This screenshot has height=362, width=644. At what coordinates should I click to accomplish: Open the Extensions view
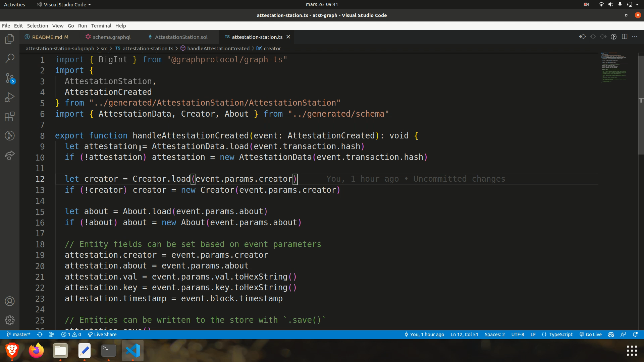coord(10,117)
